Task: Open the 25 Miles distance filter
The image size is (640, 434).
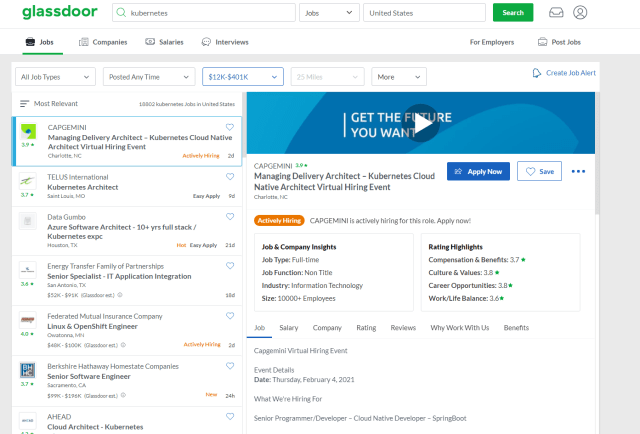Action: click(x=327, y=77)
